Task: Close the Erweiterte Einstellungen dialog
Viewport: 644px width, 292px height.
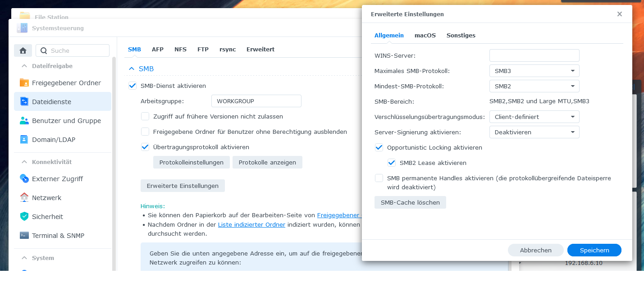Action: 620,14
